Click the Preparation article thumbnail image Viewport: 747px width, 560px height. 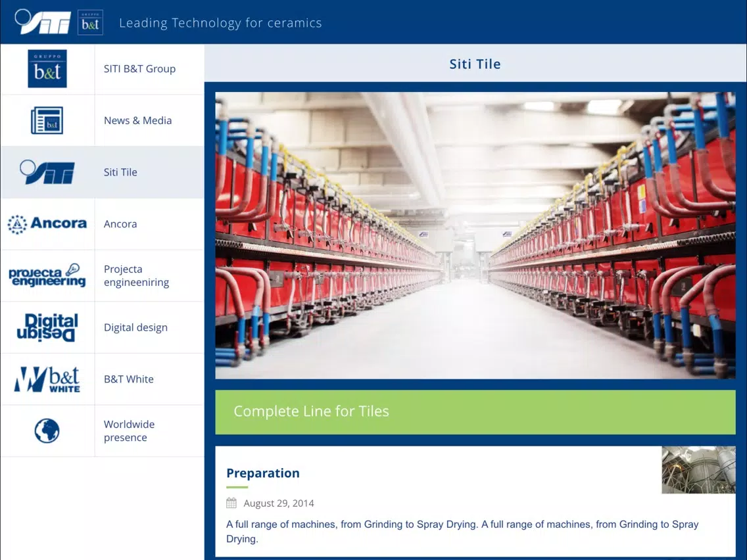698,469
